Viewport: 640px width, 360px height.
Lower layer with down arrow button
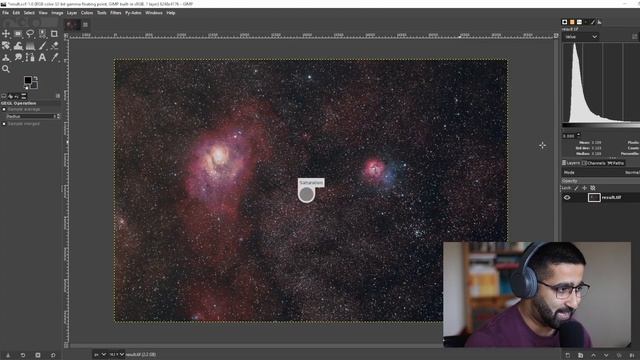[606, 355]
